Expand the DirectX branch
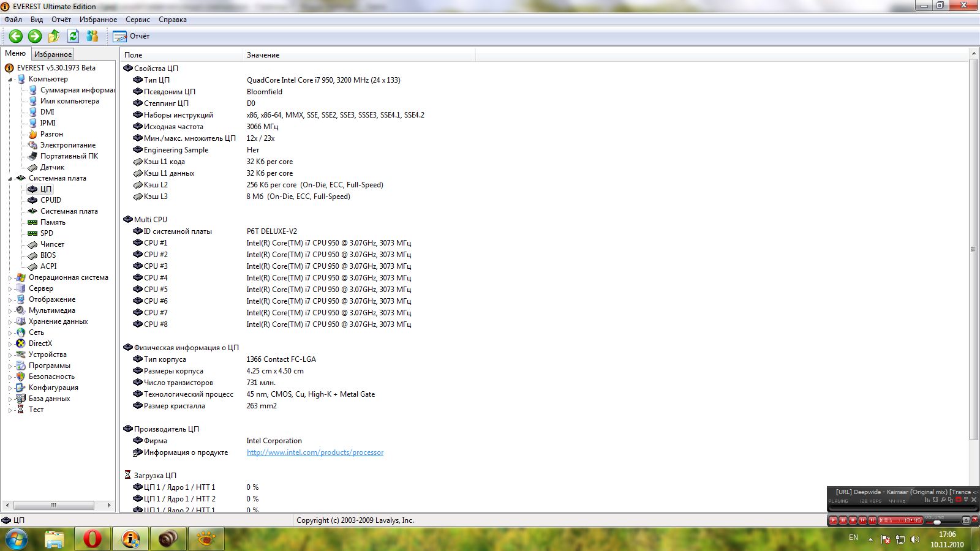The image size is (980, 551). (x=10, y=344)
